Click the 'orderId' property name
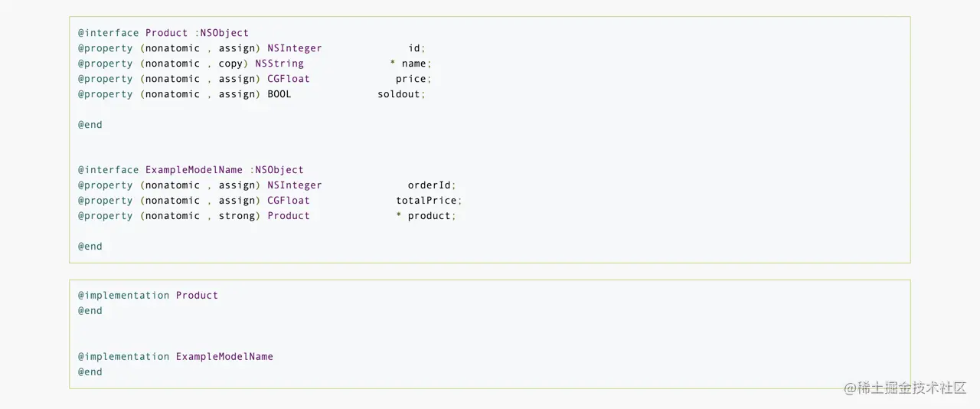 (430, 185)
